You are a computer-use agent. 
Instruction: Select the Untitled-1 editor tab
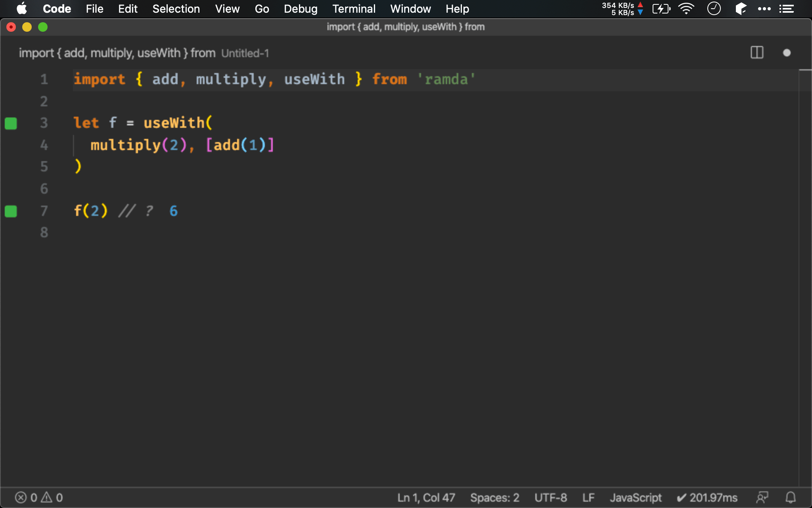tap(144, 53)
